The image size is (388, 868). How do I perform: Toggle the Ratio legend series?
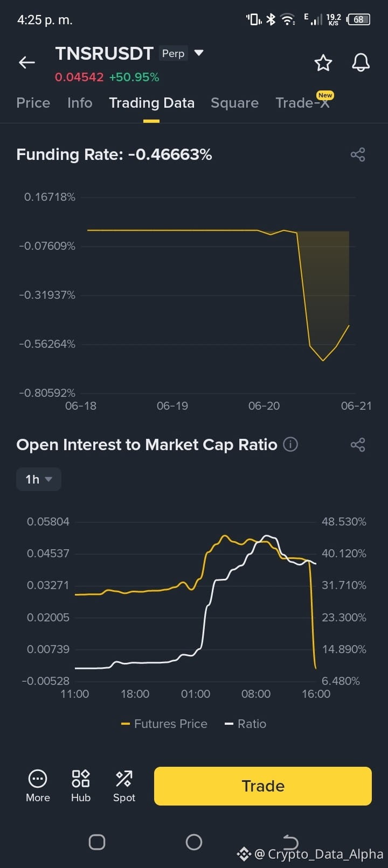(246, 724)
